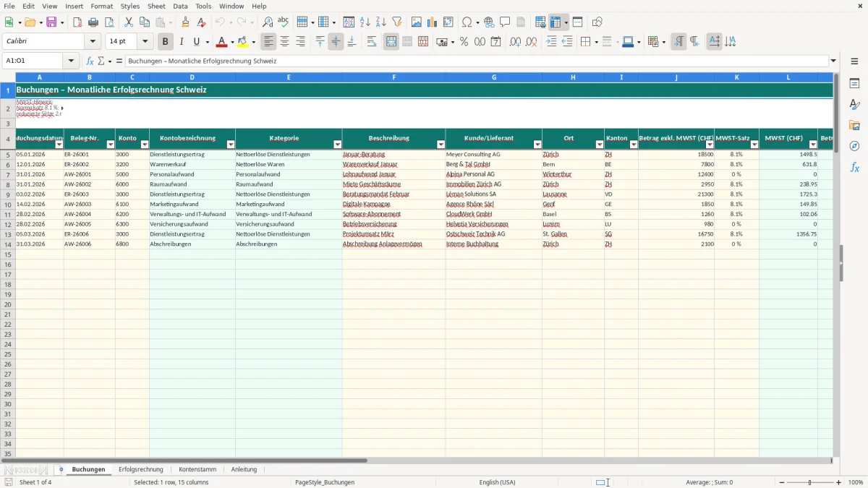Viewport: 868px width, 488px height.
Task: Toggle Align Right
Action: tap(300, 42)
